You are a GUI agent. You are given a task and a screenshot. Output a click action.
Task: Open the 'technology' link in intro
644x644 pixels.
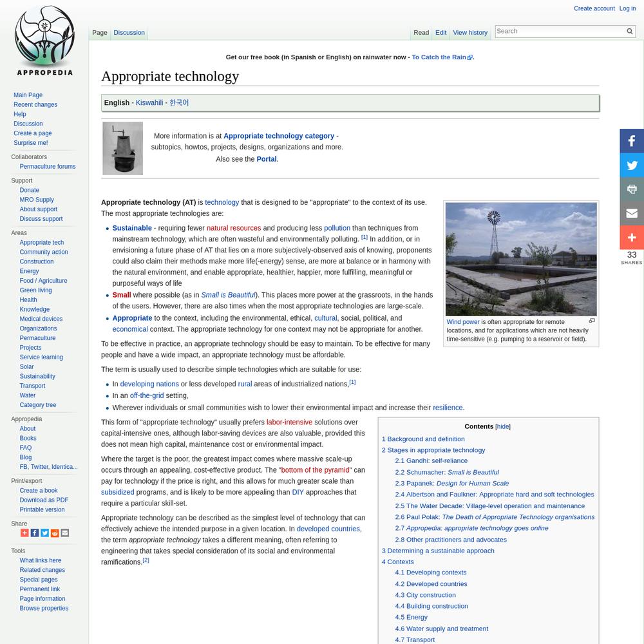222,202
